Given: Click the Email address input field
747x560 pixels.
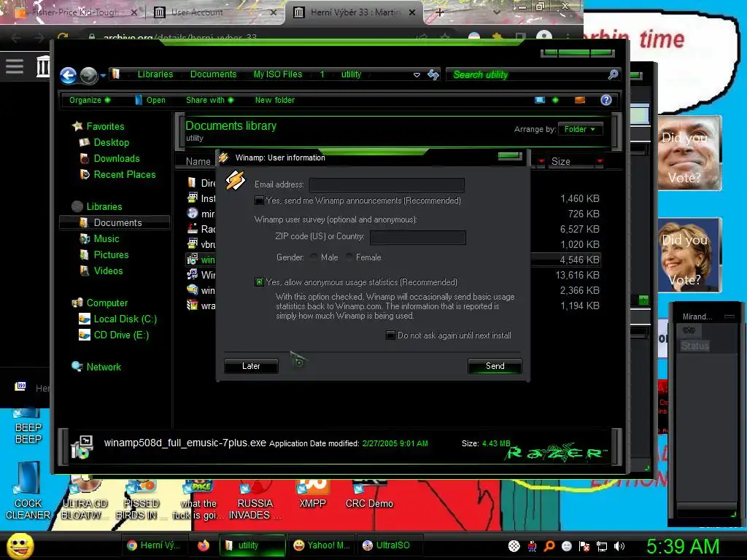Looking at the screenshot, I should [x=387, y=184].
